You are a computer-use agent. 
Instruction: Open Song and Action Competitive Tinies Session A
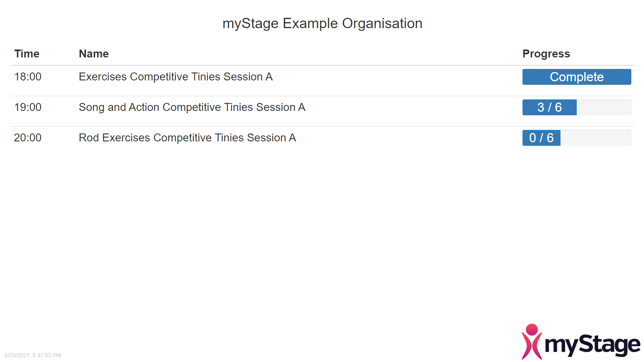tap(192, 107)
